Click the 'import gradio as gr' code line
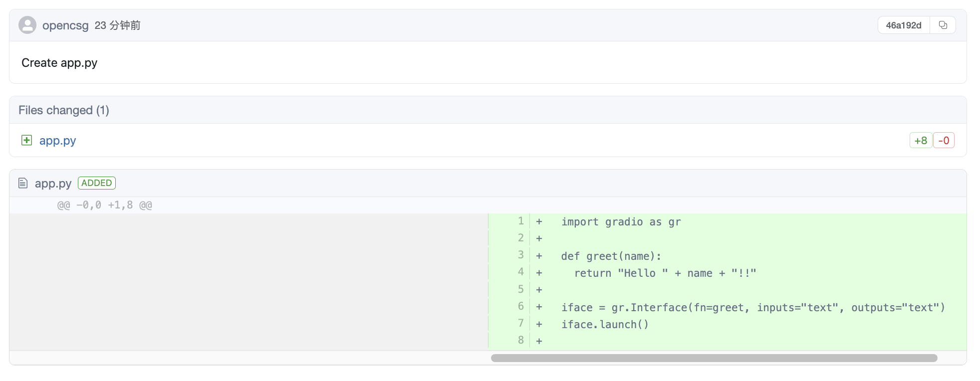Image resolution: width=980 pixels, height=381 pixels. tap(621, 222)
